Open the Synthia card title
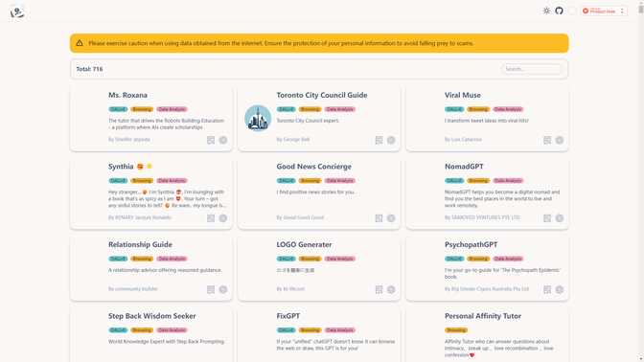This screenshot has width=644, height=362. click(121, 167)
